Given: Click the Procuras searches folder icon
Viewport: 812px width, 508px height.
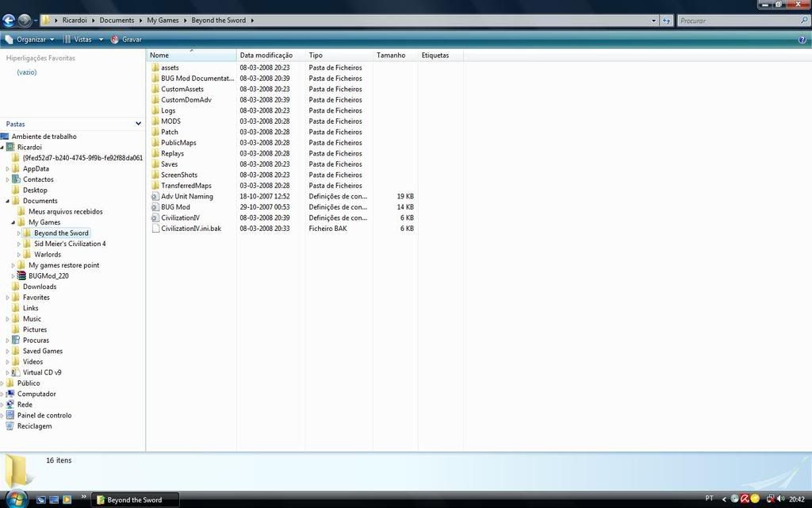Looking at the screenshot, I should tap(16, 340).
